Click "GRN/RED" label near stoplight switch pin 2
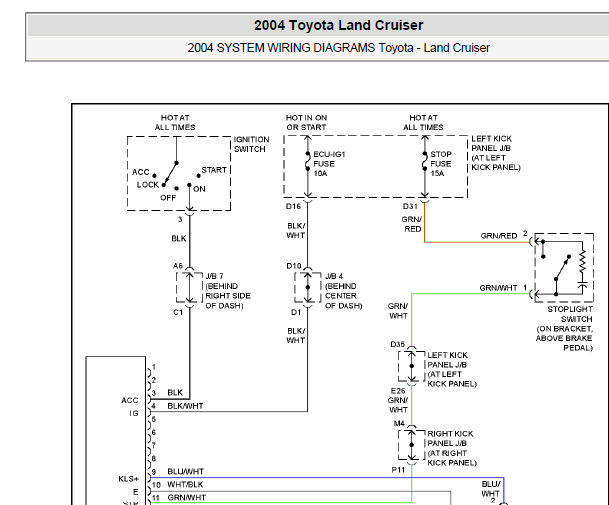The height and width of the screenshot is (505, 609). [x=499, y=236]
